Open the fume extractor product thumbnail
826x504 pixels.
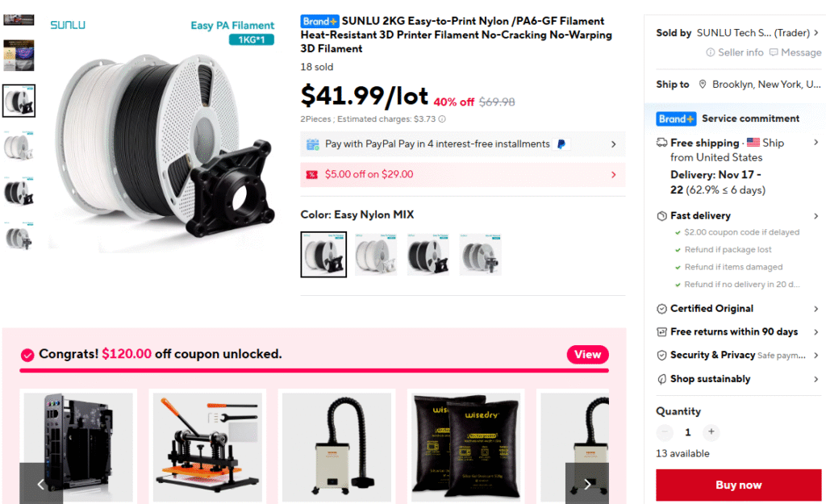point(336,447)
